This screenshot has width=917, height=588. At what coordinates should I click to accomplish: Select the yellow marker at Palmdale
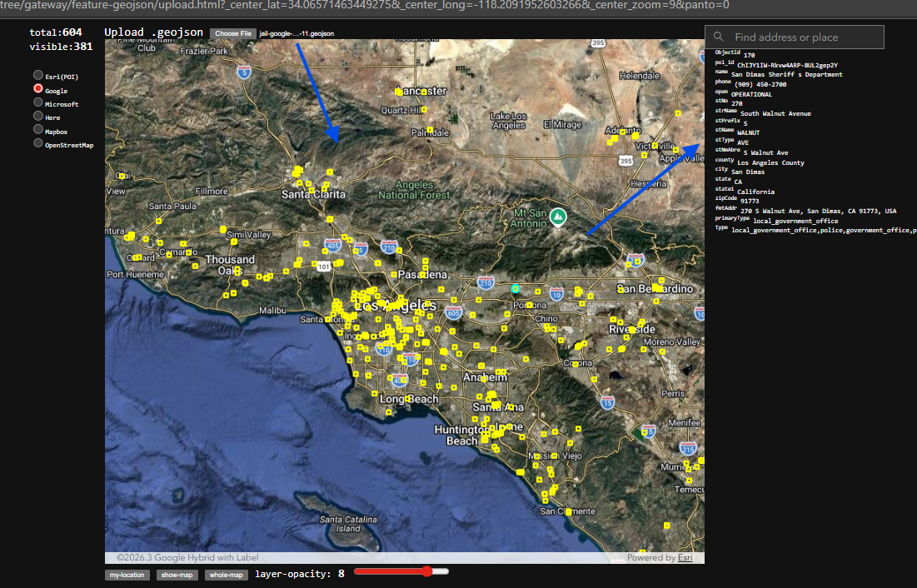coord(430,132)
